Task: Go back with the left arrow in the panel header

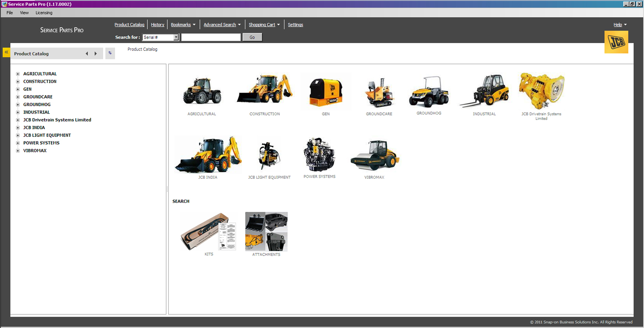Action: pos(87,53)
